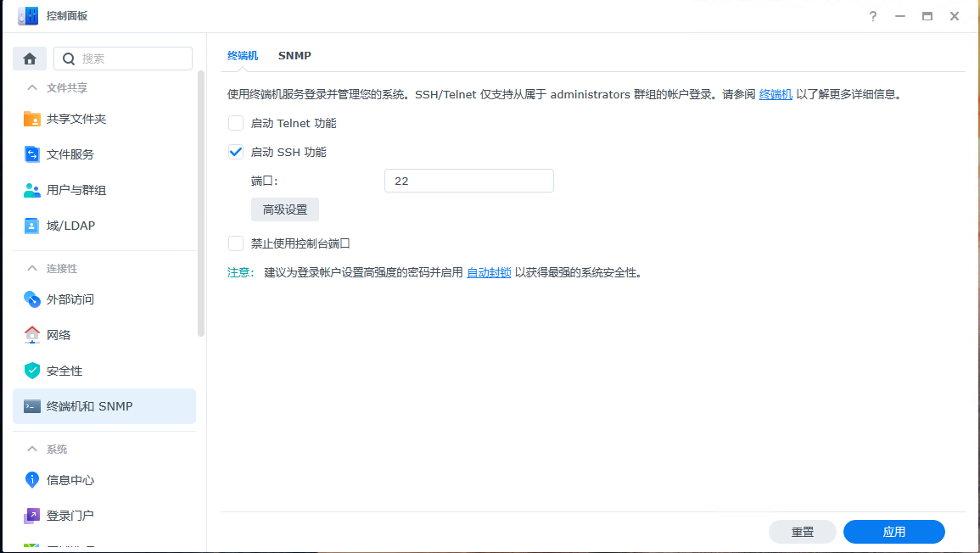
Task: Open 用户与群组 in the sidebar
Action: pos(104,190)
